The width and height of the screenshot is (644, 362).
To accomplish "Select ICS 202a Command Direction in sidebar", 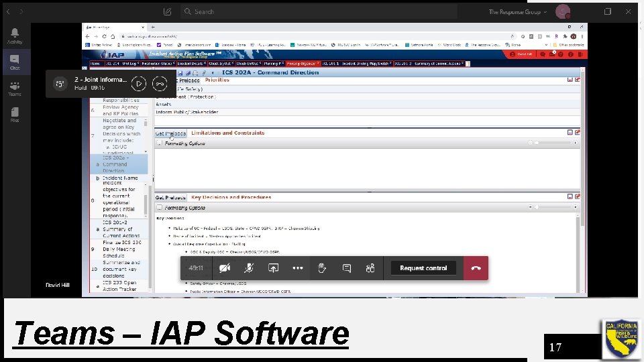I will [x=119, y=164].
